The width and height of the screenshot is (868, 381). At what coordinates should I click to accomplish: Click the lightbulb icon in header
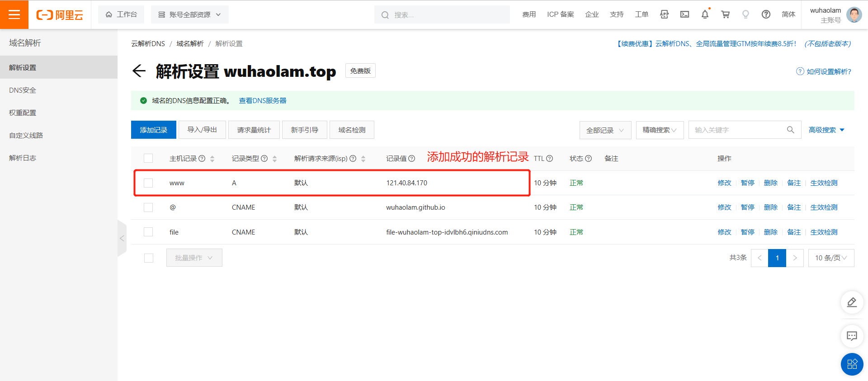(745, 14)
